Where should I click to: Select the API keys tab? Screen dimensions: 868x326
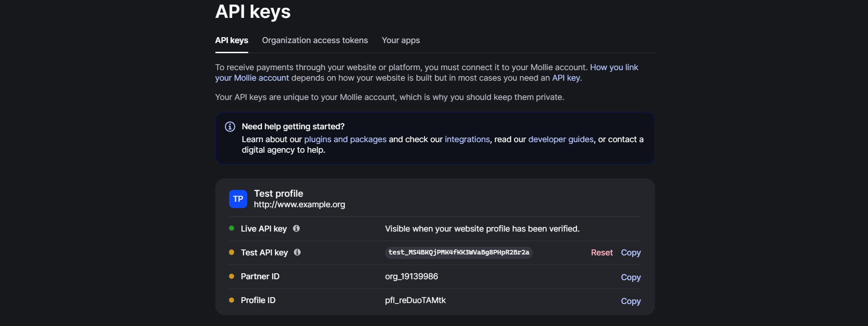point(231,40)
